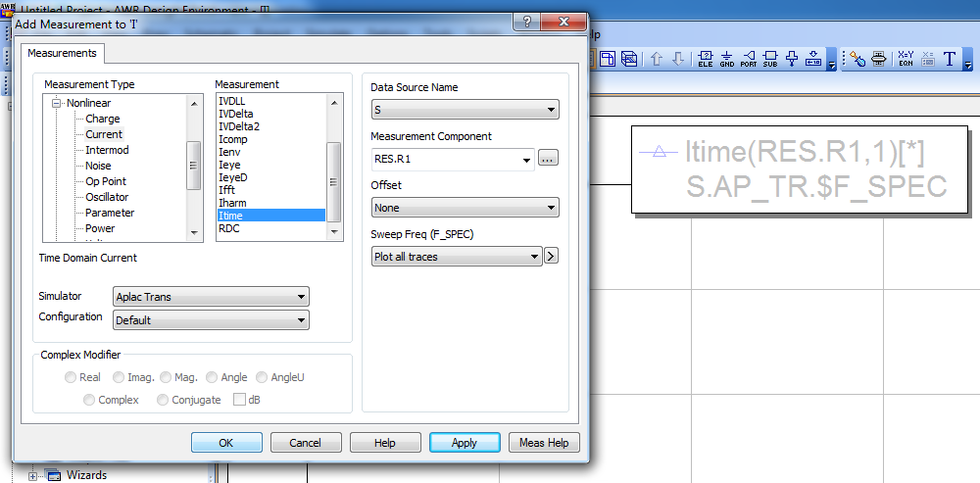This screenshot has width=980, height=483.
Task: Click the Cancel button
Action: (x=306, y=443)
